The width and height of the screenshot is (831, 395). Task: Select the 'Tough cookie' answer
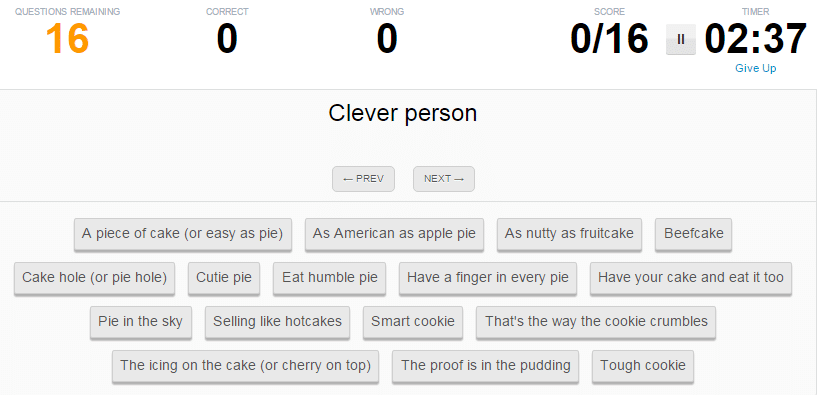click(x=642, y=365)
